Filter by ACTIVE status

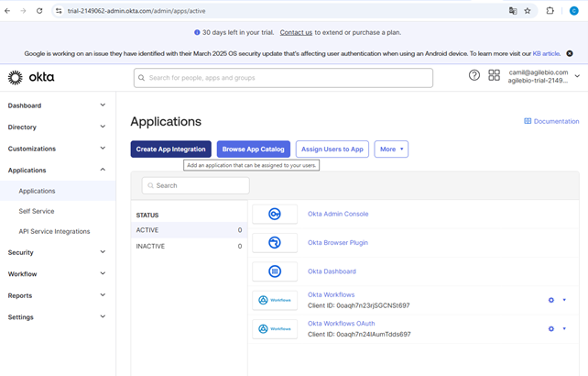(189, 230)
